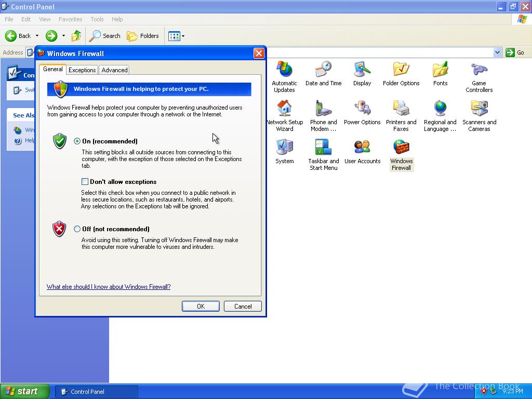Click the Folders toolbar button

142,36
